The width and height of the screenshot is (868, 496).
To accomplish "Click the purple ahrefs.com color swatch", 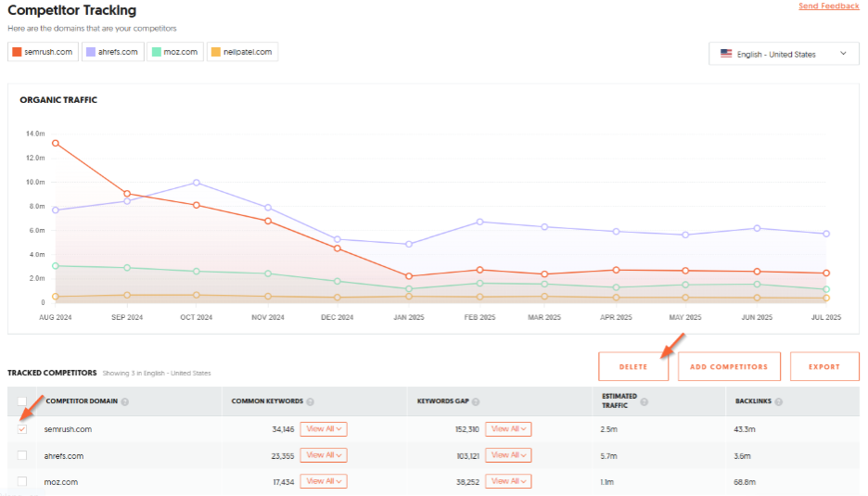I will coord(91,52).
